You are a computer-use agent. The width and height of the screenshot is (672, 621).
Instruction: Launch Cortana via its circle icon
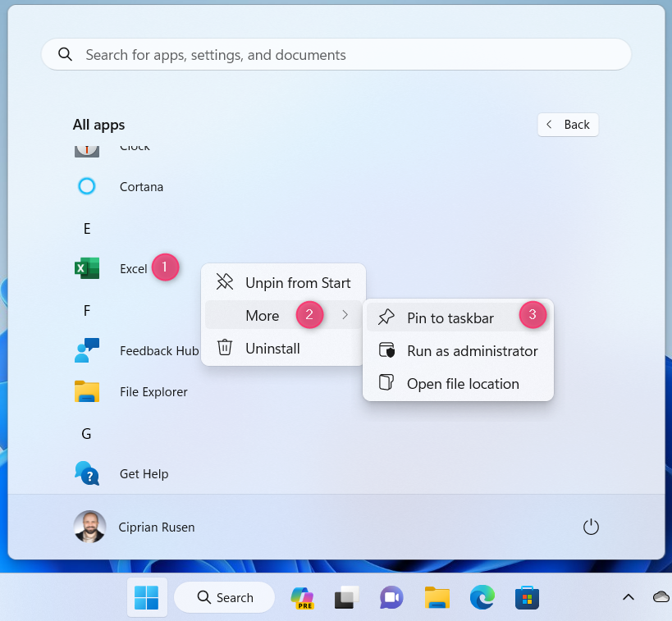pos(87,186)
